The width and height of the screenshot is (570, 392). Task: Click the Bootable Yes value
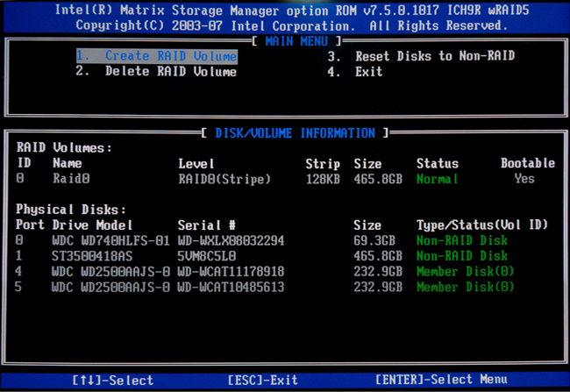pos(524,179)
